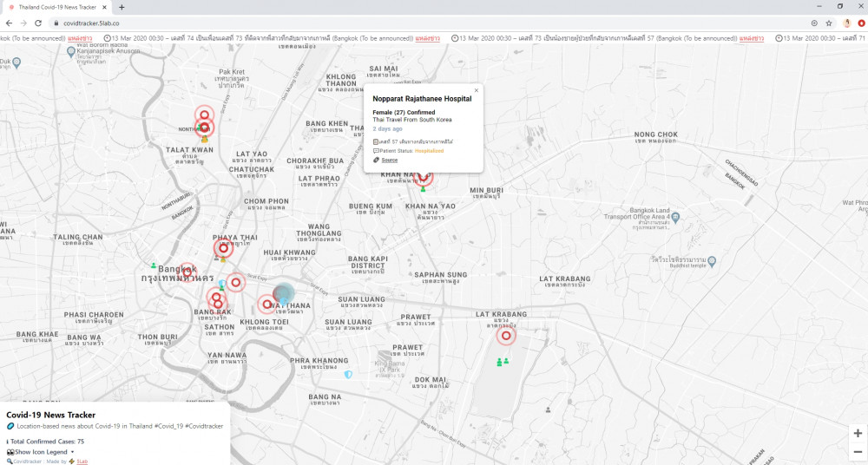Reload the page with browser refresh button
The width and height of the screenshot is (868, 465).
click(x=38, y=23)
